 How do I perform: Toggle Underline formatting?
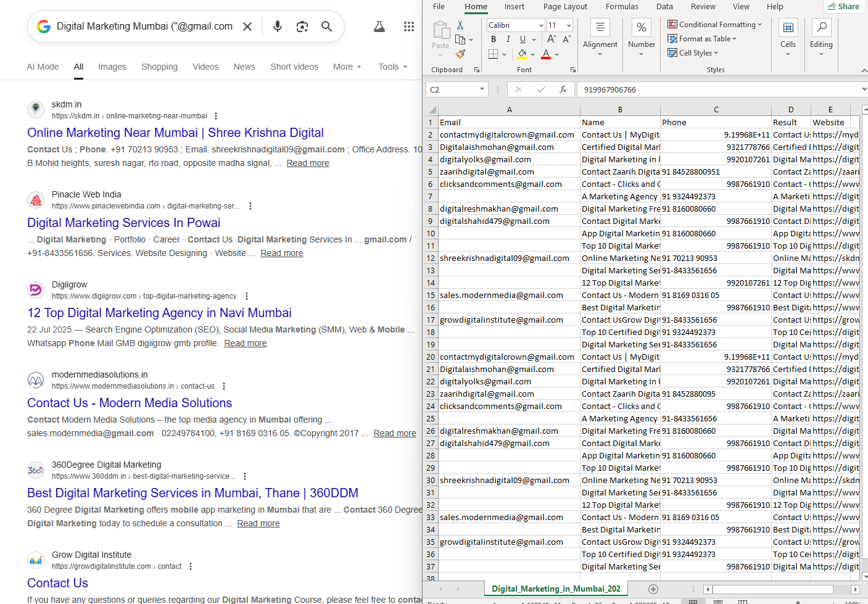coord(523,39)
